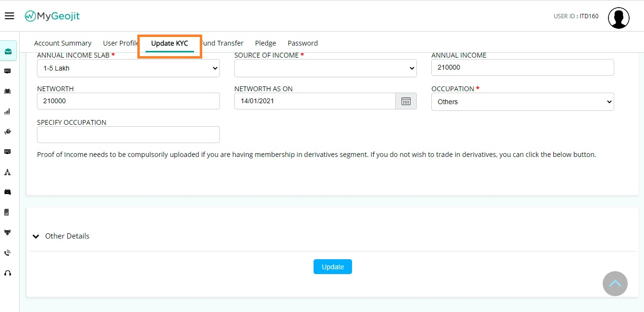Click the MyGeojit logo
The height and width of the screenshot is (312, 644).
pyautogui.click(x=52, y=16)
